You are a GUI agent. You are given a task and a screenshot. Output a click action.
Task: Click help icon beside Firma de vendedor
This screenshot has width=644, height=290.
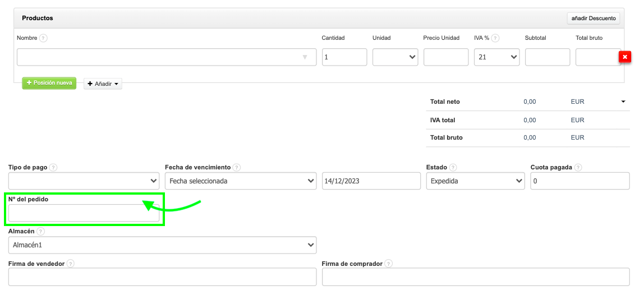click(x=70, y=264)
